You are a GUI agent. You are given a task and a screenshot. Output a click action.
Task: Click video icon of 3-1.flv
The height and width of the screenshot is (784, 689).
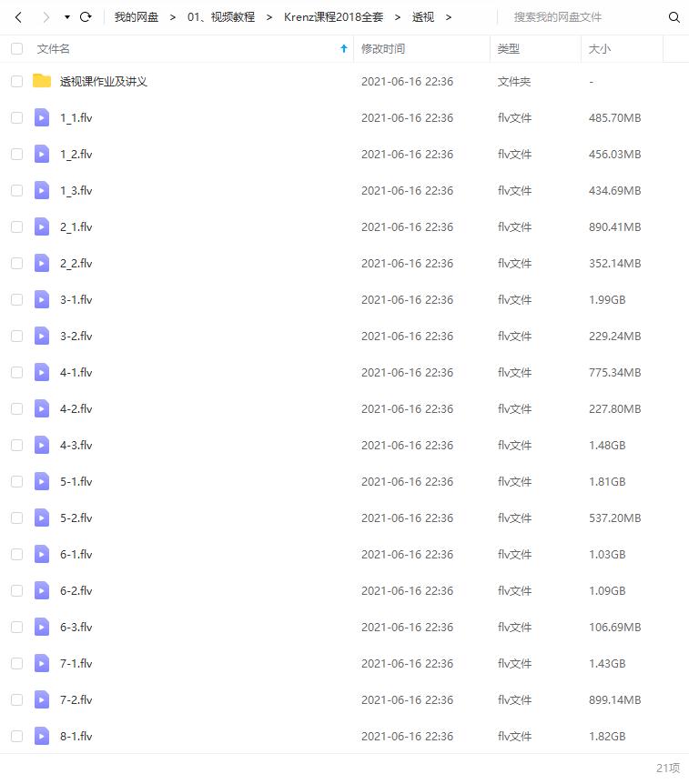42,299
